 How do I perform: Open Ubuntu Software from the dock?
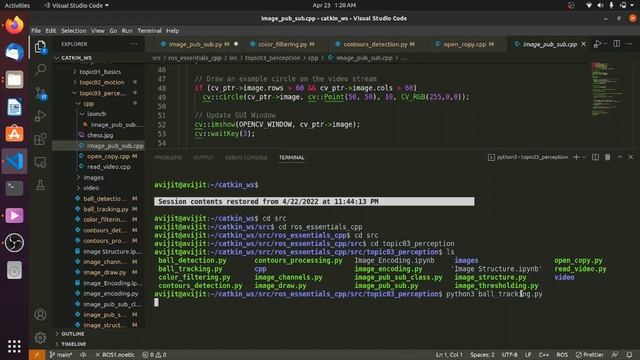(x=14, y=134)
